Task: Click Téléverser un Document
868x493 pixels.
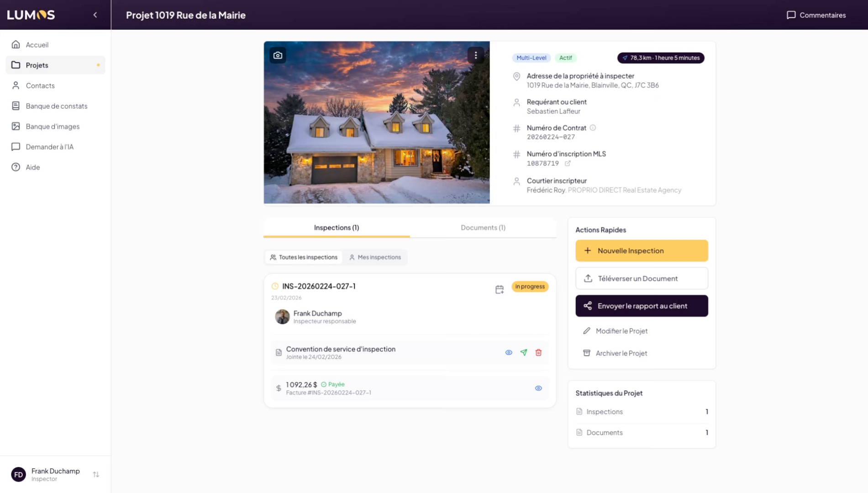Action: pos(642,278)
